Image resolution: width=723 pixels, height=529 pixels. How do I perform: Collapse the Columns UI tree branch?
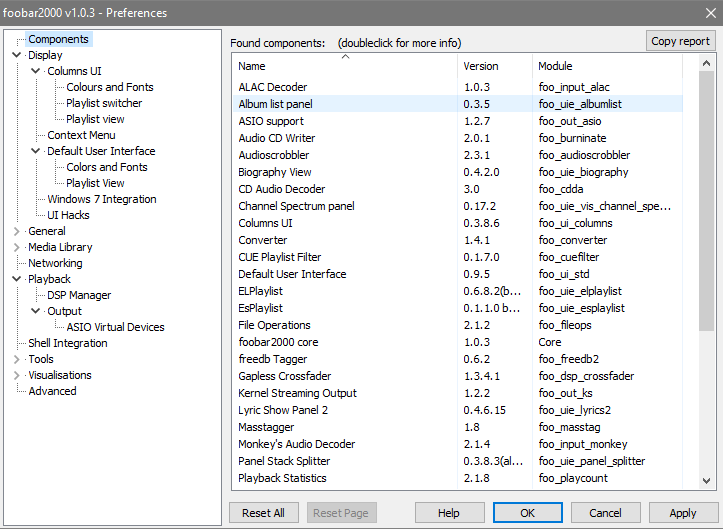[x=35, y=72]
